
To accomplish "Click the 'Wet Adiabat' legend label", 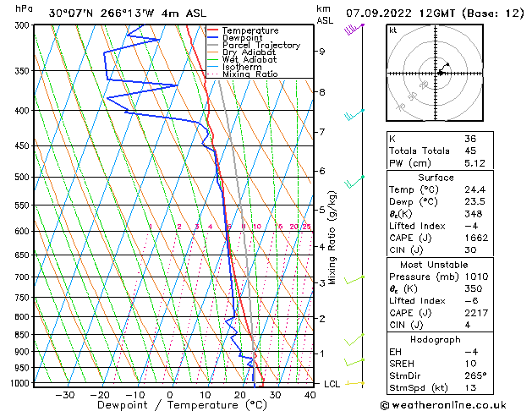I will click(250, 59).
